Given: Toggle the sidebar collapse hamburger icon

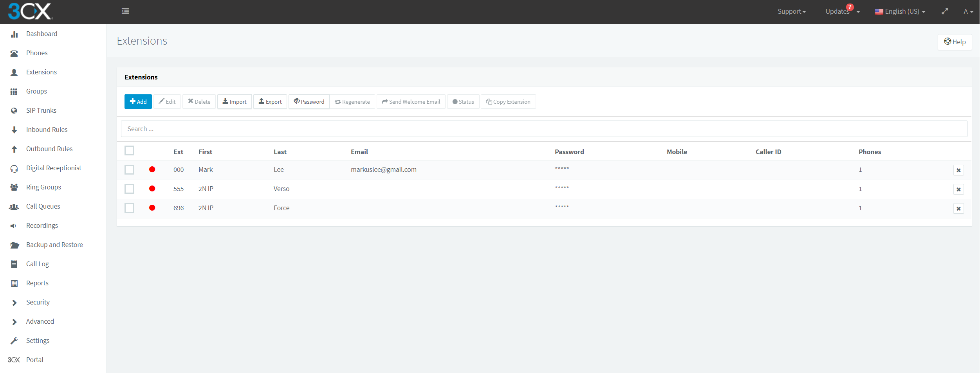Looking at the screenshot, I should point(125,11).
